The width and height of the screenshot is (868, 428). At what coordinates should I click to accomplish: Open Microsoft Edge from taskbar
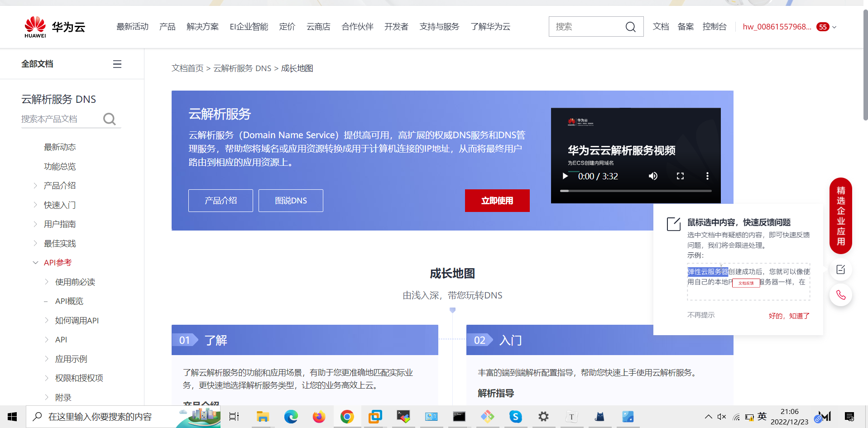click(x=291, y=417)
